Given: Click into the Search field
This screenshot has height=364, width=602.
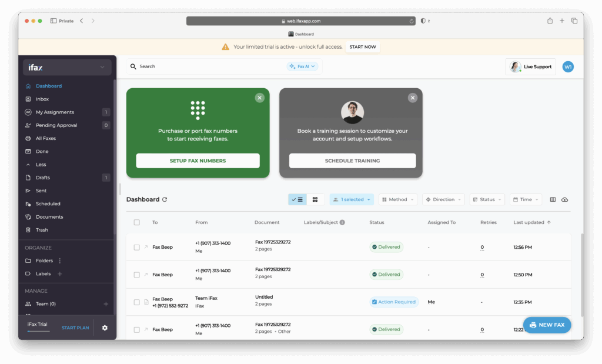Looking at the screenshot, I should tap(206, 66).
